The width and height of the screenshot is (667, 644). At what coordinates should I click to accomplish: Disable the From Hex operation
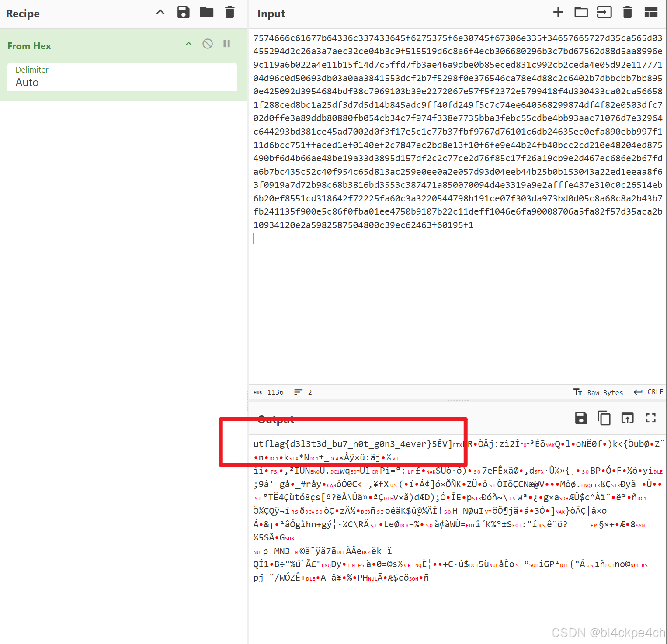tap(207, 44)
